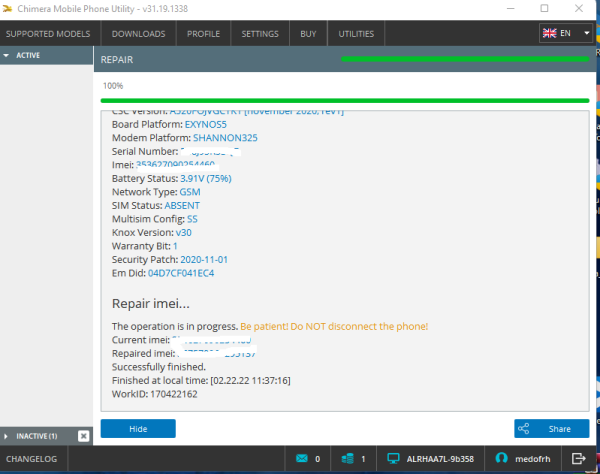The width and height of the screenshot is (600, 474).
Task: Click the logout icon
Action: tap(579, 458)
